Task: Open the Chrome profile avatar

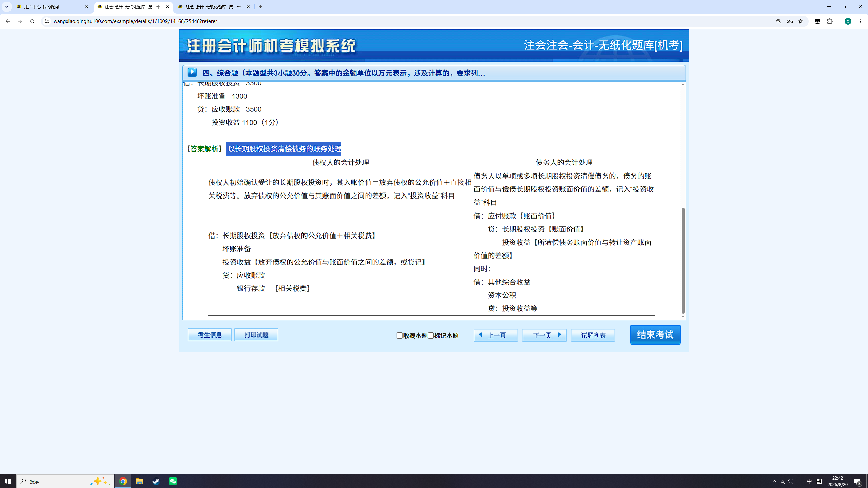Action: pos(848,21)
